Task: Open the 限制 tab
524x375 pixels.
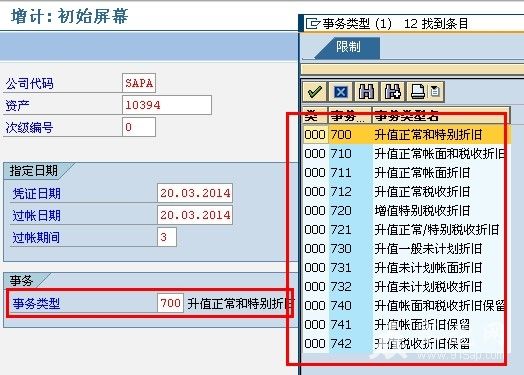Action: 348,47
